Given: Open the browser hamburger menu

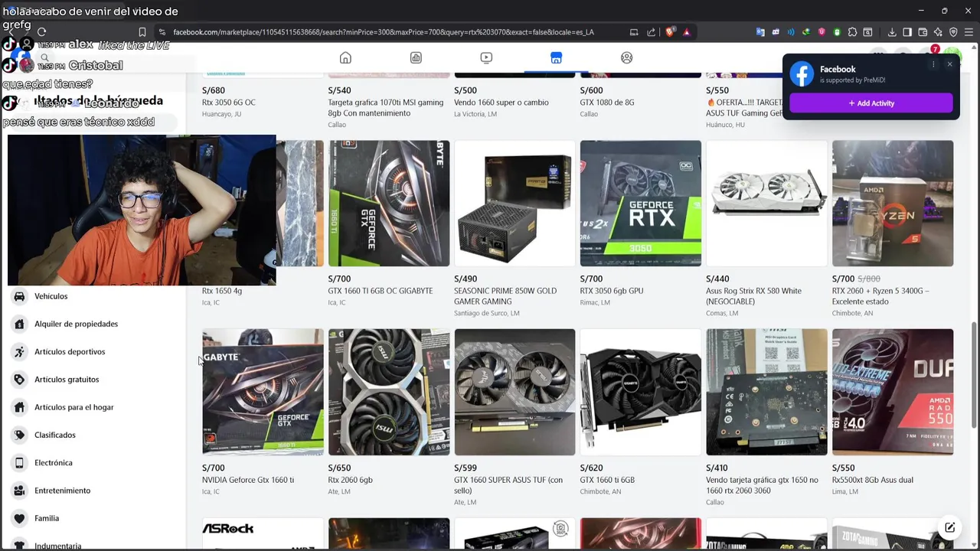Looking at the screenshot, I should tap(969, 32).
